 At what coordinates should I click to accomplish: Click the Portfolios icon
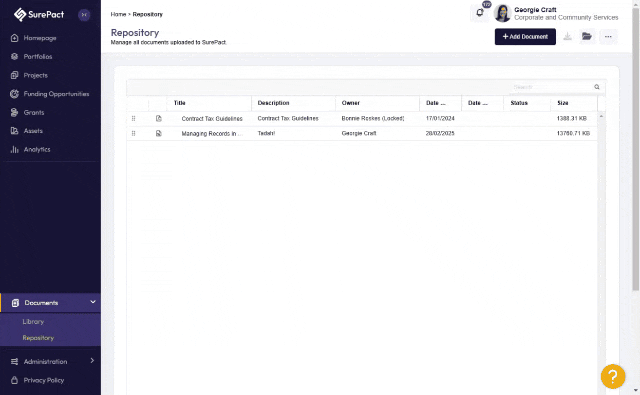pyautogui.click(x=15, y=57)
